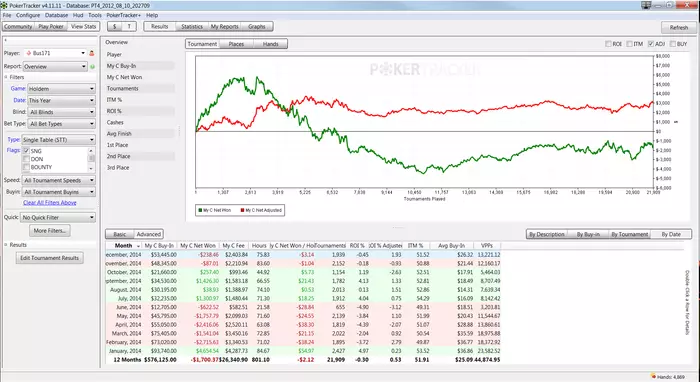Open the Hud menu
This screenshot has width=700, height=382.
tap(78, 15)
